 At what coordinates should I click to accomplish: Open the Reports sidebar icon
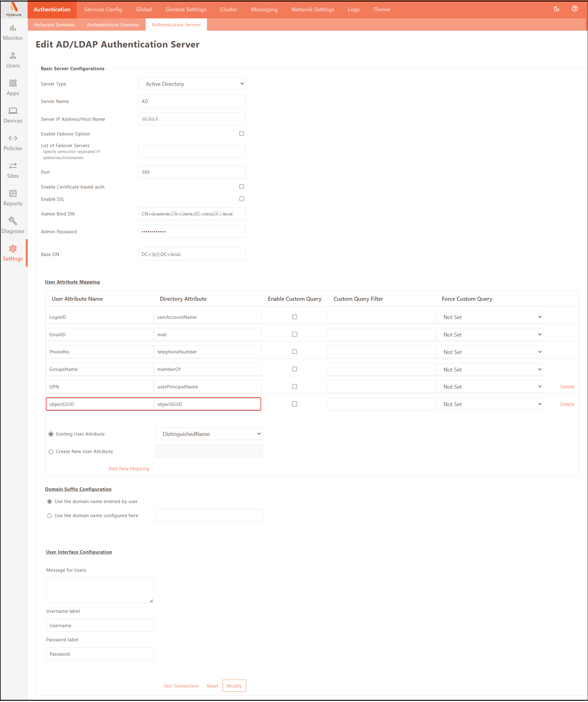13,198
